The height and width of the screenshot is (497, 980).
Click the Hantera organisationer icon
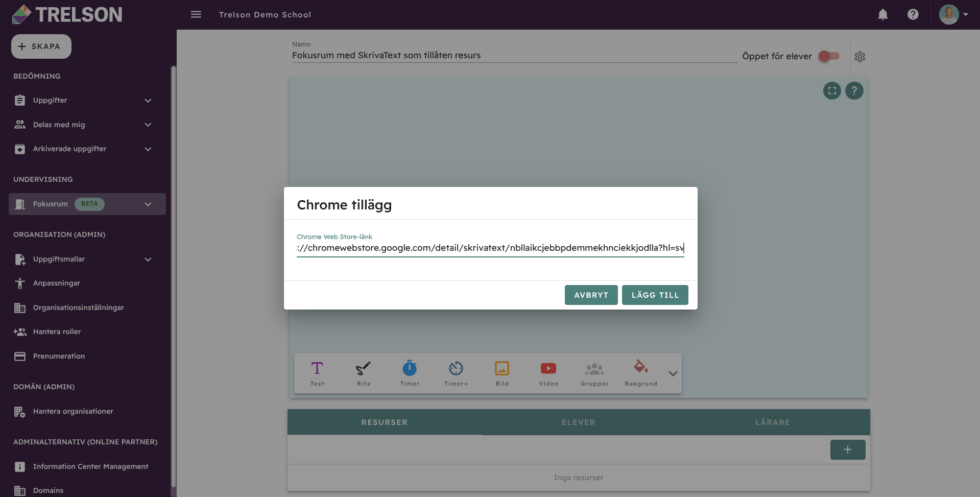pos(20,412)
